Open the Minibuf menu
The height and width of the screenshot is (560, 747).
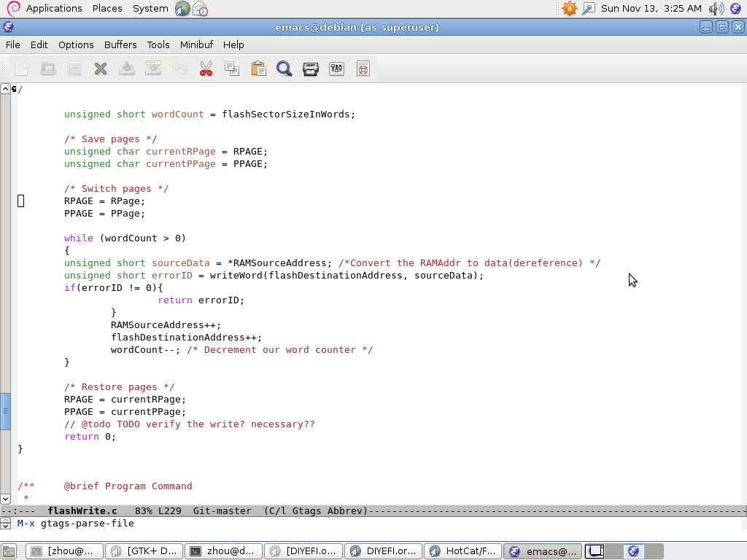[196, 44]
